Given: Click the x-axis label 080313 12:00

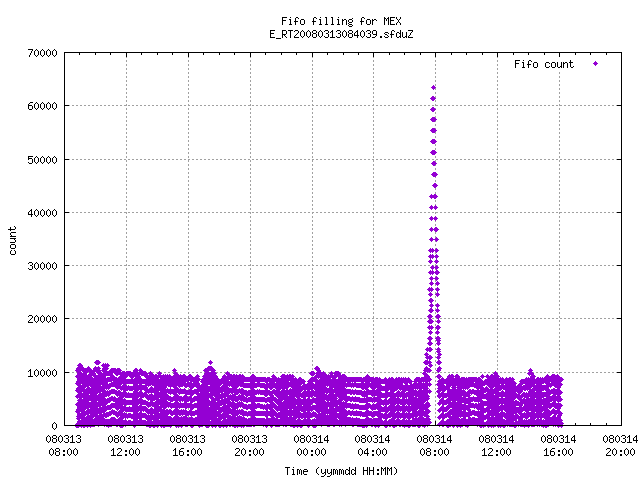Looking at the screenshot, I should (x=125, y=446).
